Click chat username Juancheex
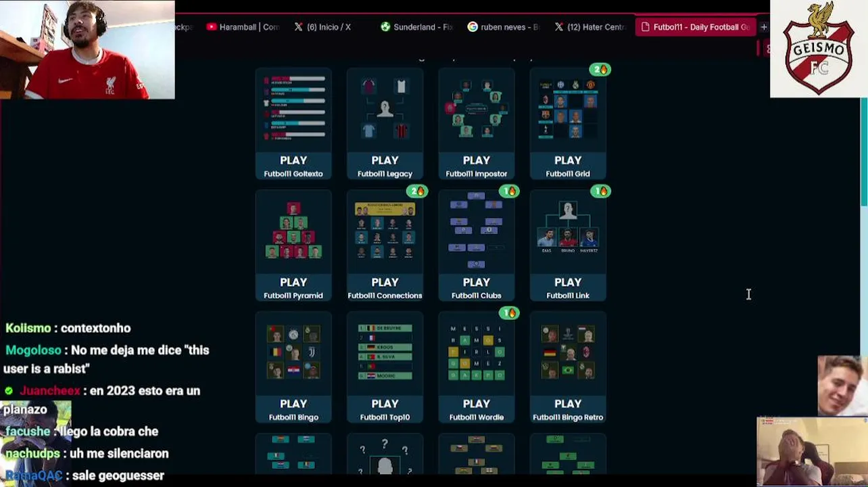 click(x=49, y=391)
